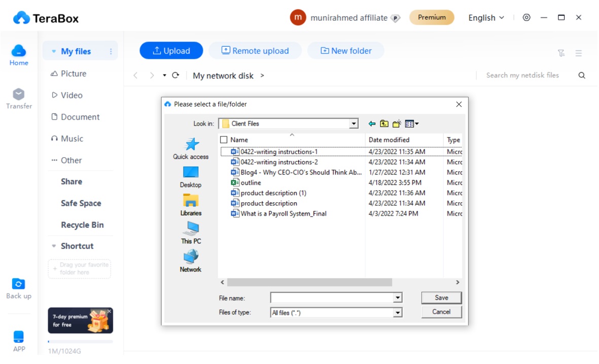This screenshot has height=364, width=599.
Task: Click the search magnifier icon
Action: [581, 75]
